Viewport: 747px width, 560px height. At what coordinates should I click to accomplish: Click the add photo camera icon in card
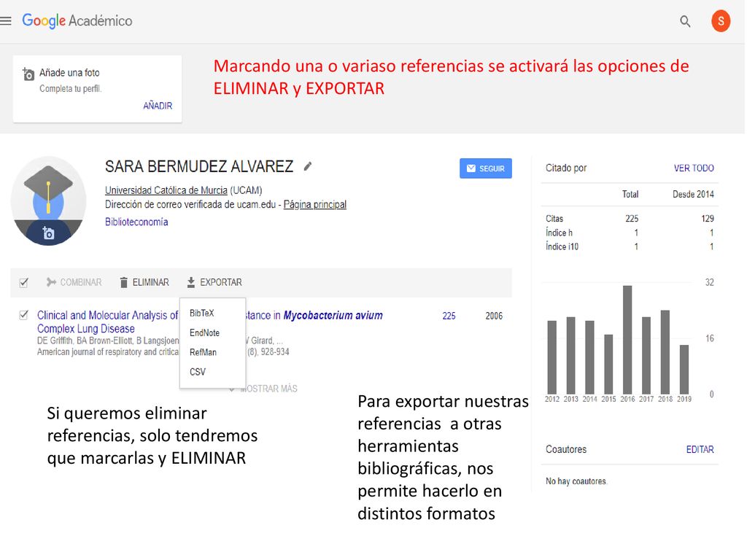tap(28, 74)
